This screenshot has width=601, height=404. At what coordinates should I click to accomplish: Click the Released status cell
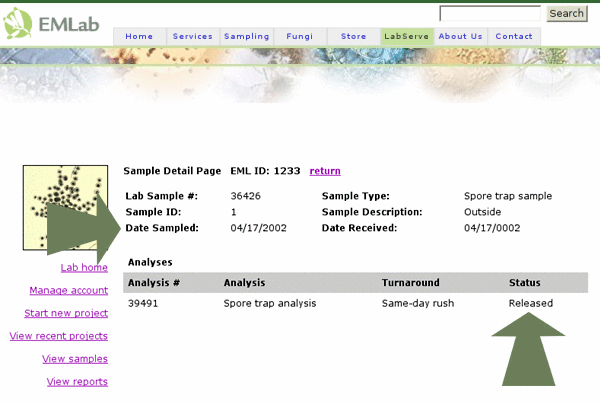pos(530,303)
